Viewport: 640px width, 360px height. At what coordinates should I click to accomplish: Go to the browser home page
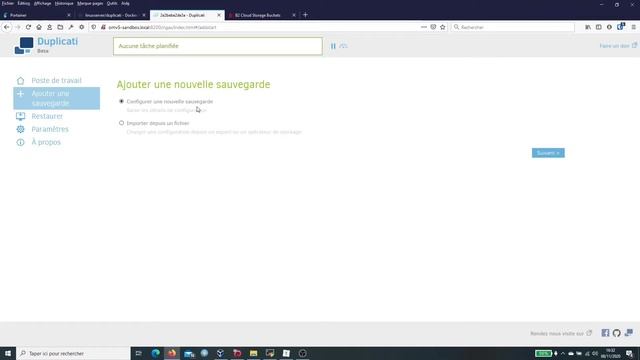(39, 27)
